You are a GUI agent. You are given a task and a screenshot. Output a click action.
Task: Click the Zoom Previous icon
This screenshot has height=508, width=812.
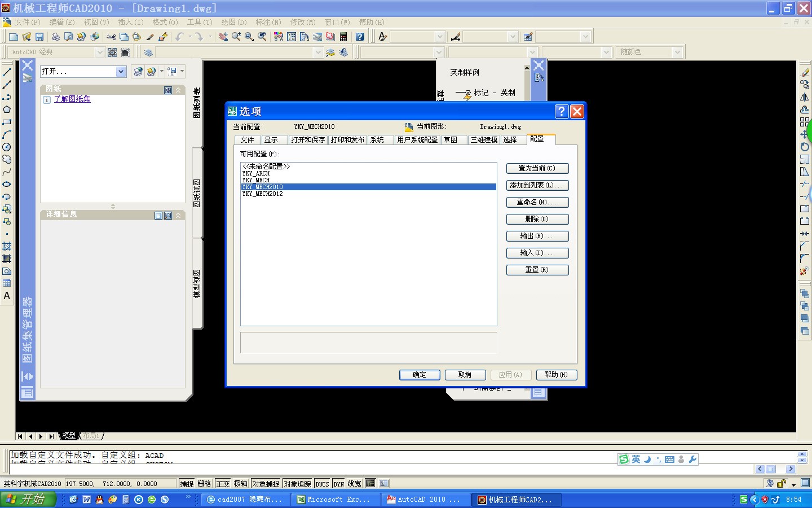point(262,37)
